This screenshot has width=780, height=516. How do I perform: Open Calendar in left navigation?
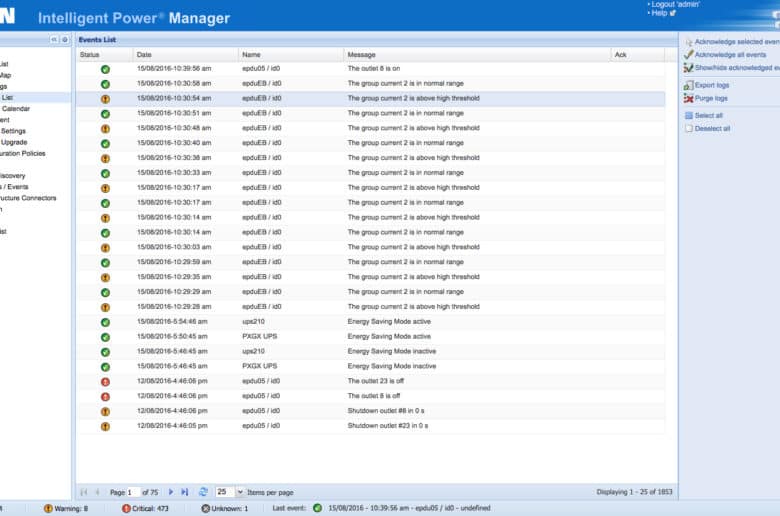tap(16, 108)
